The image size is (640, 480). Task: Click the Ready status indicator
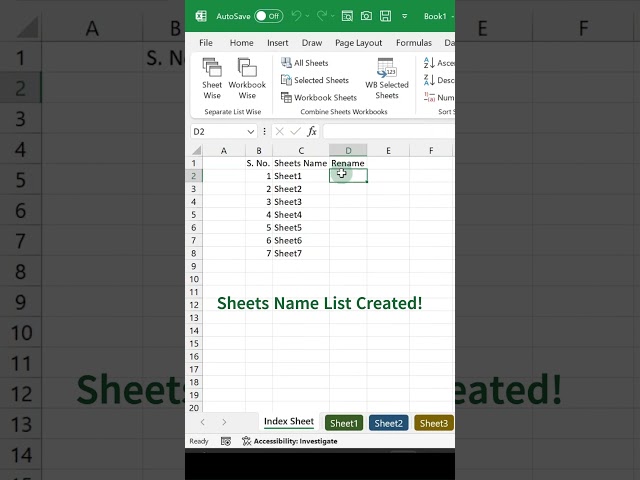[x=199, y=441]
